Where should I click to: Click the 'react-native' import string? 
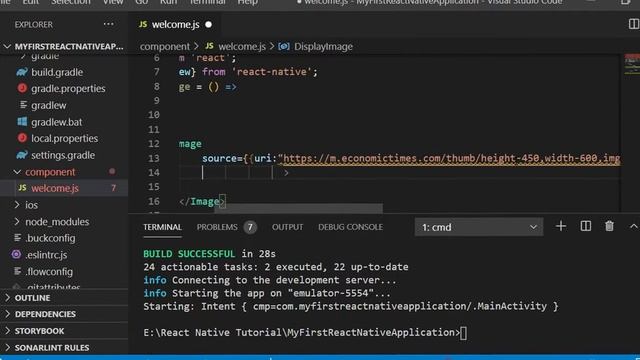271,72
